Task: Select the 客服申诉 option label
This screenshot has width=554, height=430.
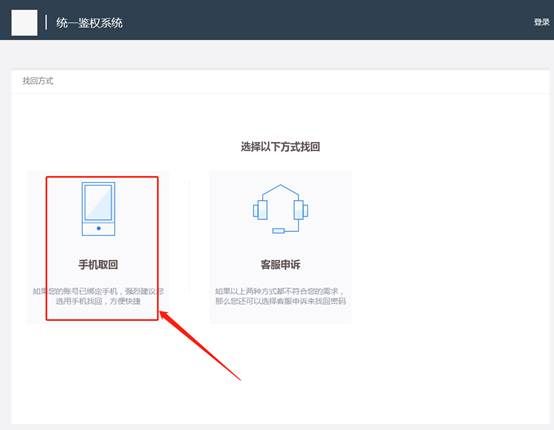Action: [281, 264]
